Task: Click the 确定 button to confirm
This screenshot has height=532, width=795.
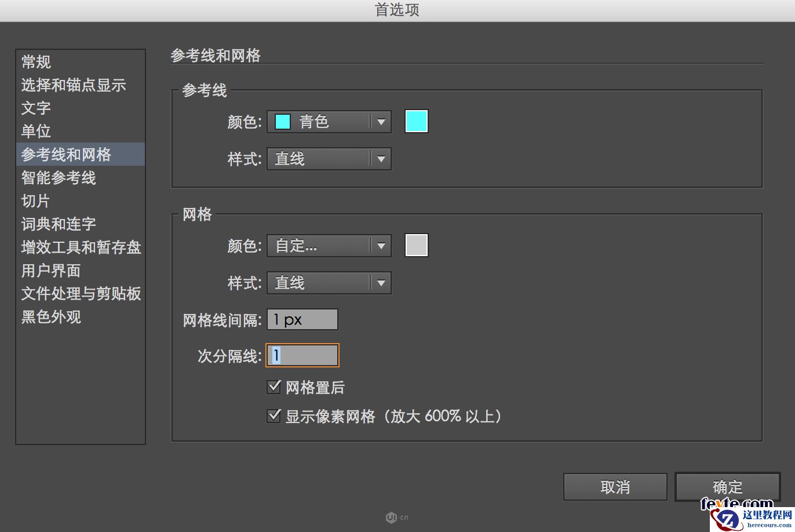Action: coord(727,487)
